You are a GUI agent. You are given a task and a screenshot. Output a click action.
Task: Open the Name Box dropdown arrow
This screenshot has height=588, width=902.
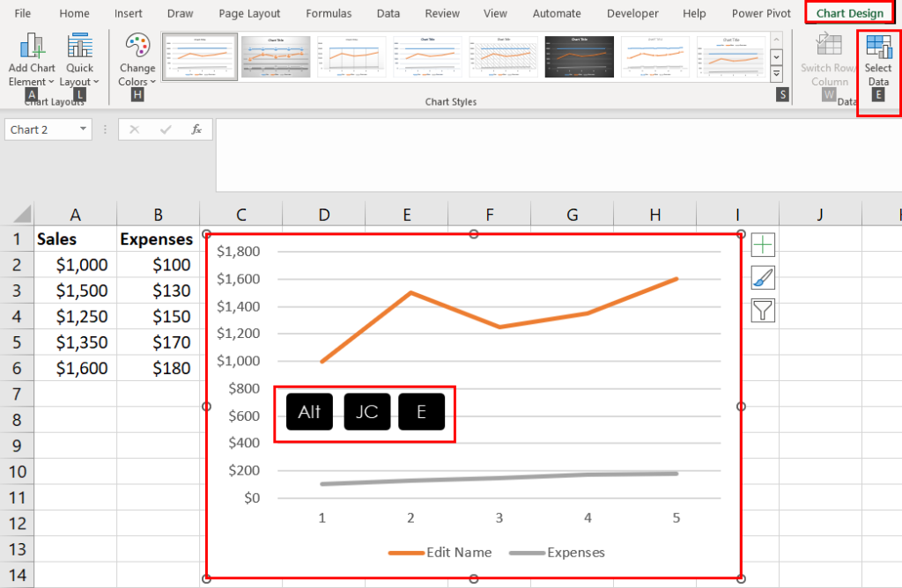[83, 129]
